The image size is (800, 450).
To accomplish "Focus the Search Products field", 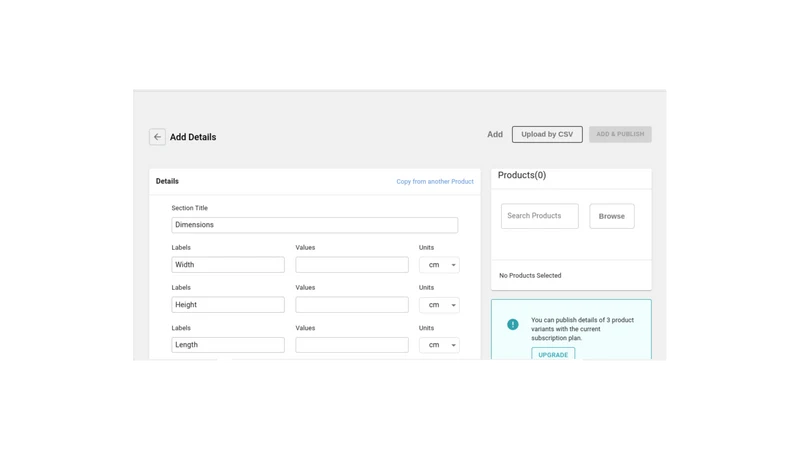I will [x=540, y=216].
